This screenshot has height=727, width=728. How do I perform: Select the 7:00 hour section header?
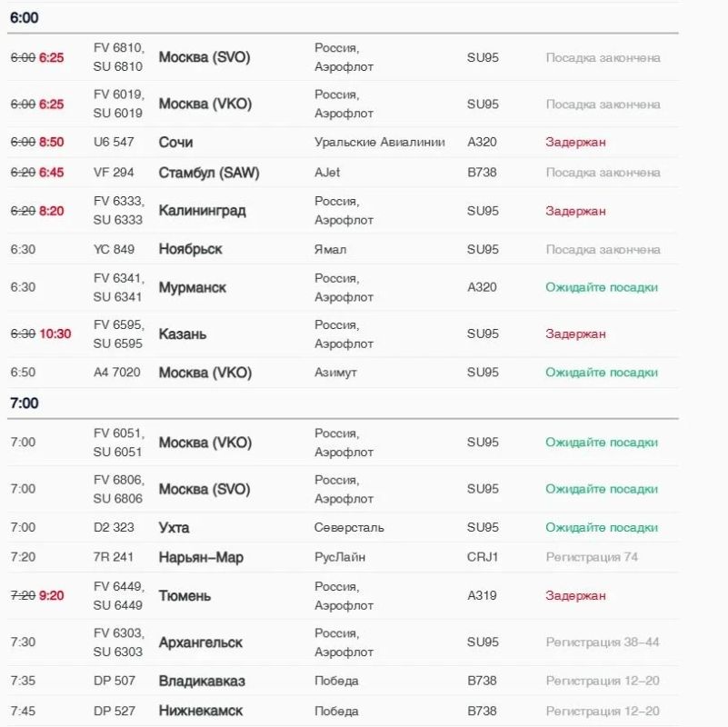point(25,403)
